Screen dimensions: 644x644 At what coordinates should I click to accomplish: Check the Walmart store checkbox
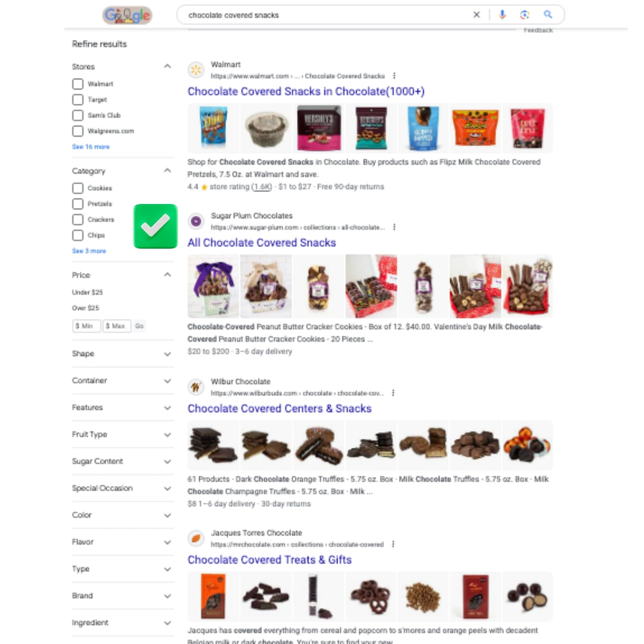(x=78, y=84)
